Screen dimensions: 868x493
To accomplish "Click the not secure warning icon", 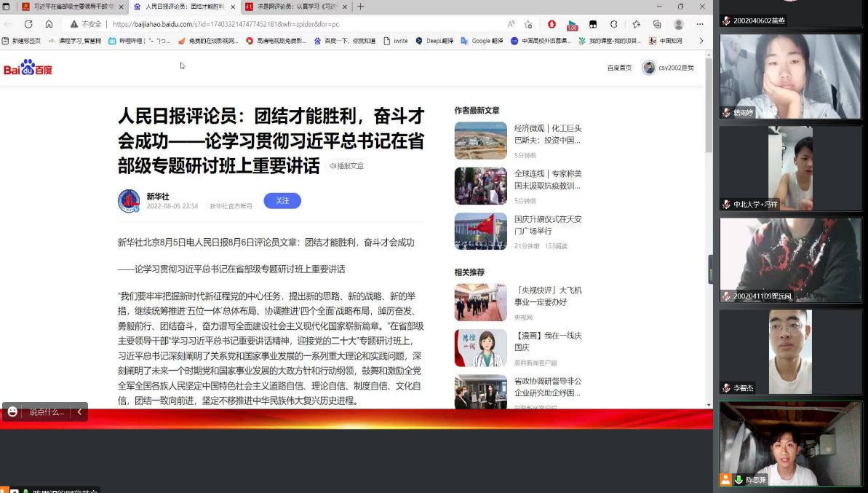I will coord(73,24).
